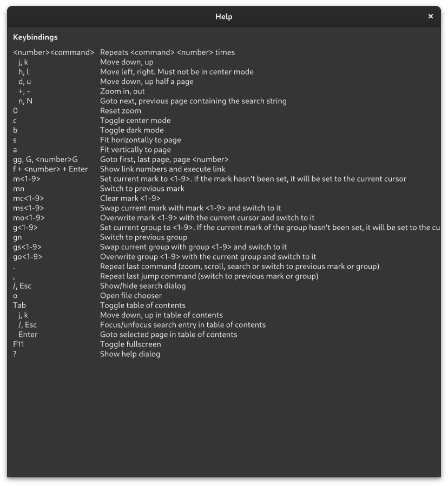Click the 'Show help dialog' line
448x486 pixels.
[x=130, y=354]
